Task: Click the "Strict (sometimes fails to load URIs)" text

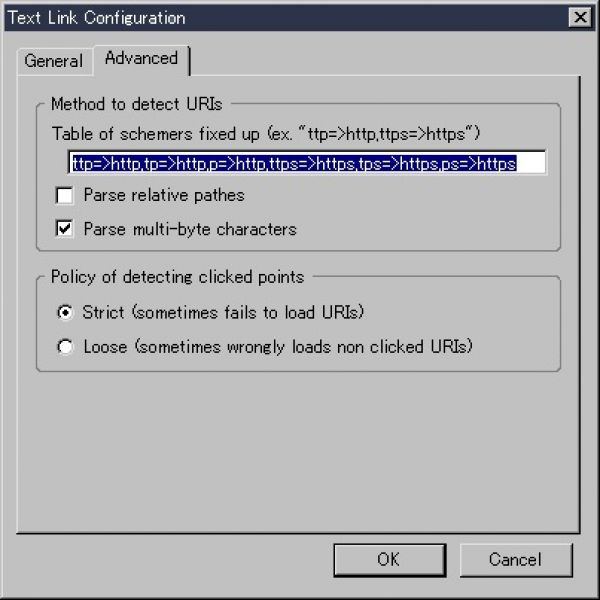Action: click(x=223, y=313)
